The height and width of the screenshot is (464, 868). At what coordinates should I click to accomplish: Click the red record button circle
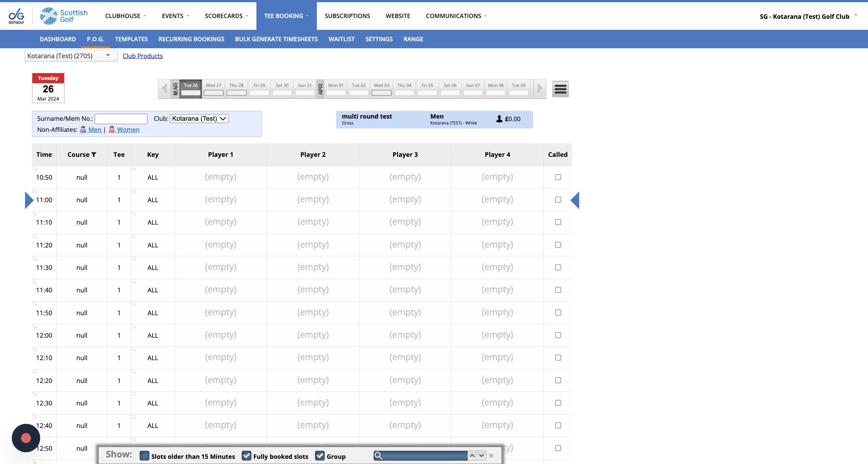click(x=26, y=438)
